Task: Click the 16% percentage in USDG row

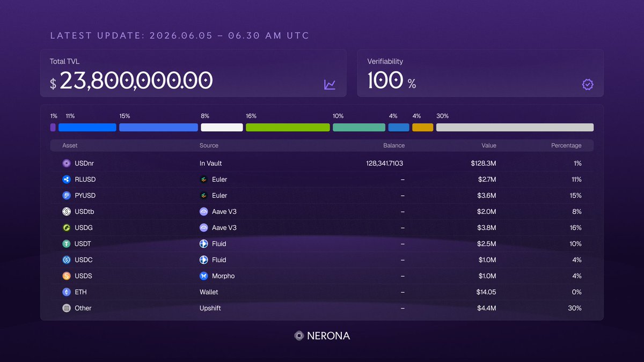Action: 576,227
